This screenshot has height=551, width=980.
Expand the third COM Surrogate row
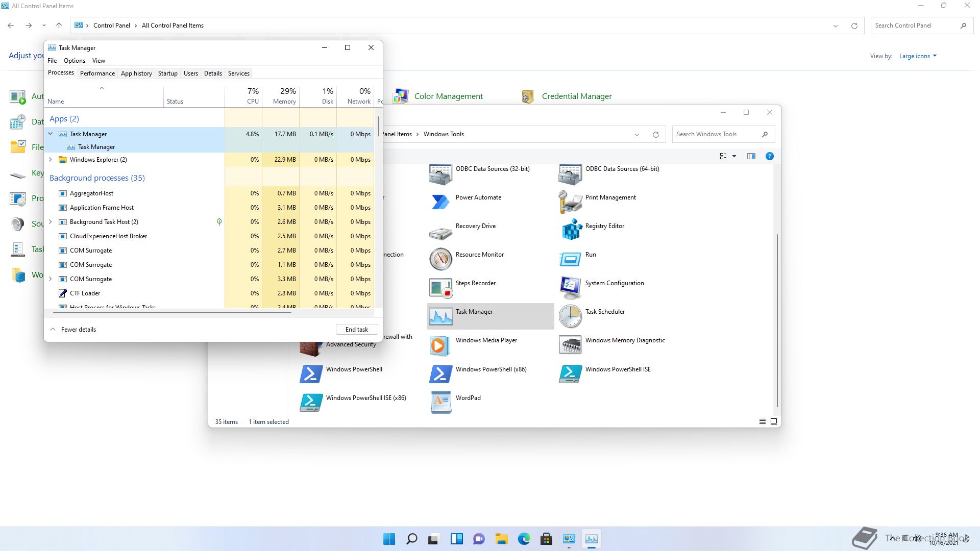[x=51, y=279]
